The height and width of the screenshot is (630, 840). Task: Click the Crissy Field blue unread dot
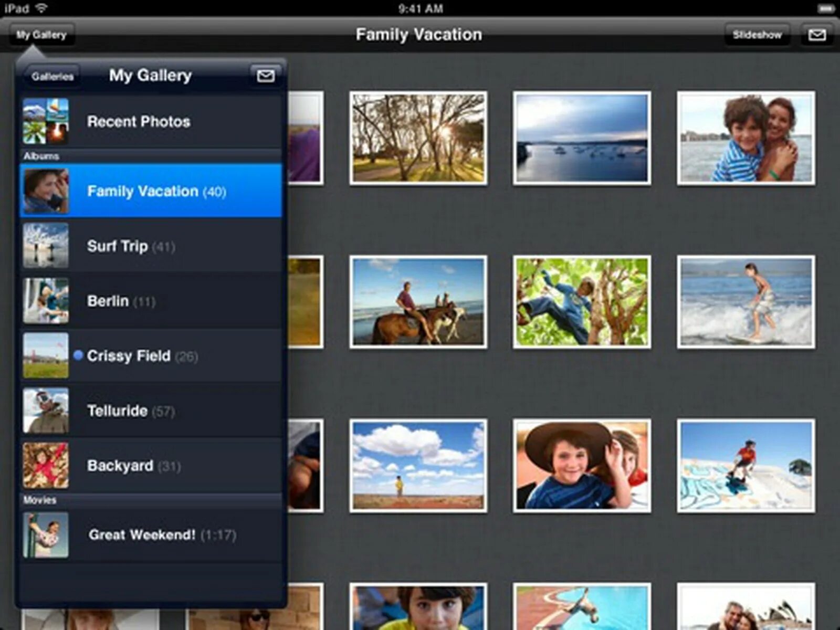(x=78, y=355)
